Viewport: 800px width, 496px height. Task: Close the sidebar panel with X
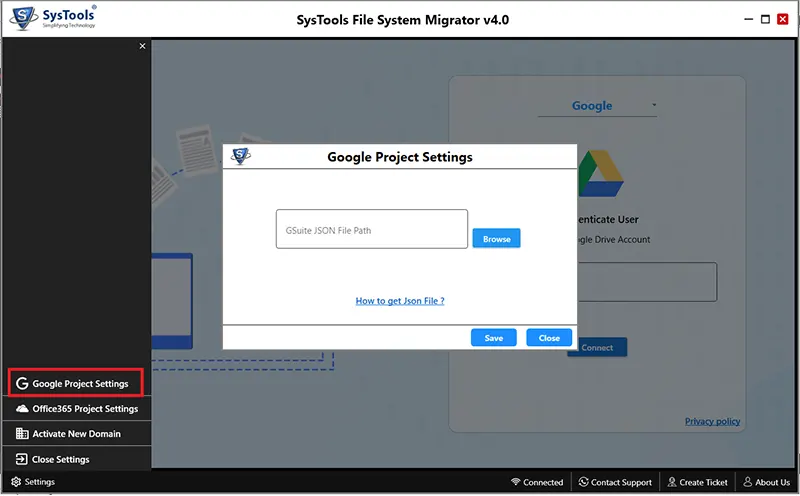(142, 46)
